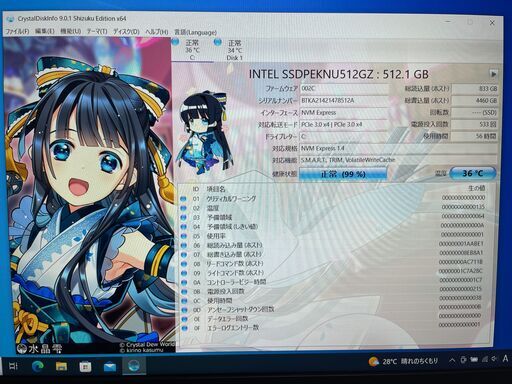Click health status 正常 (99 %) button

[343, 174]
